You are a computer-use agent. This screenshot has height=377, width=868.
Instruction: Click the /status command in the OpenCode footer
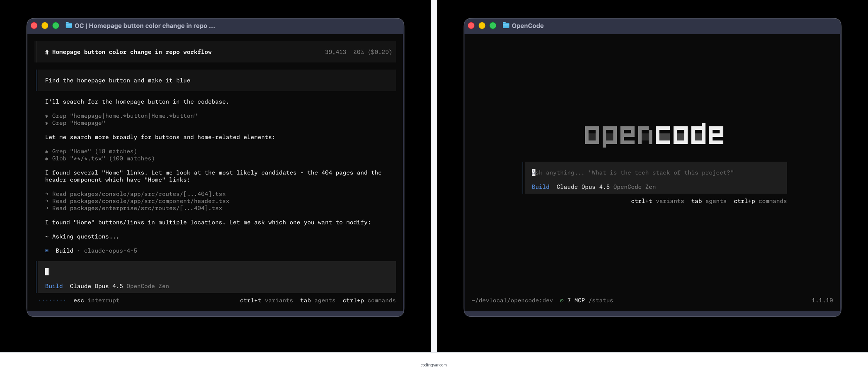click(601, 300)
